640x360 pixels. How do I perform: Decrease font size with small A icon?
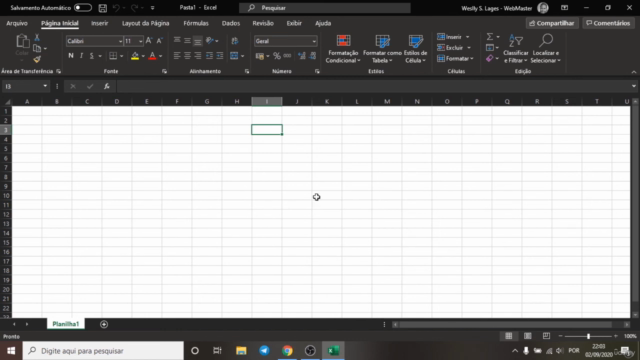pos(159,41)
